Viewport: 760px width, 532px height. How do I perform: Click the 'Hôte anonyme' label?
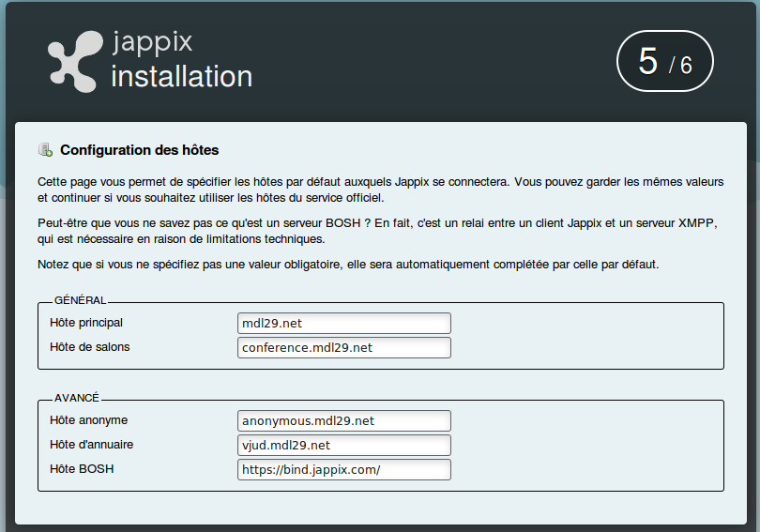tap(88, 419)
